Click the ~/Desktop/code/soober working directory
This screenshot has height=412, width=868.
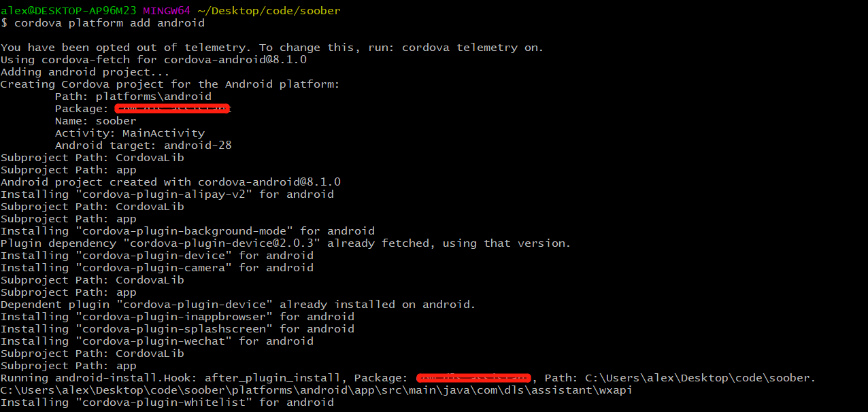pos(269,11)
